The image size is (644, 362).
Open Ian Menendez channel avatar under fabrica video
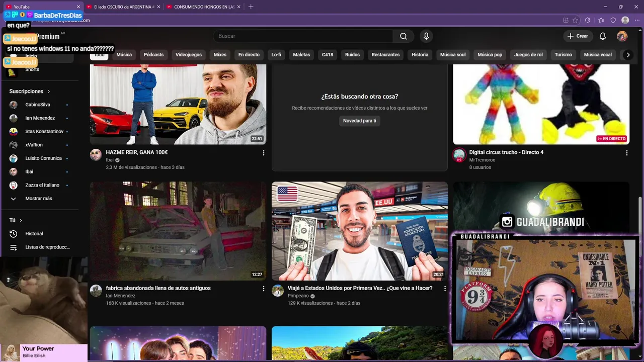click(x=96, y=291)
